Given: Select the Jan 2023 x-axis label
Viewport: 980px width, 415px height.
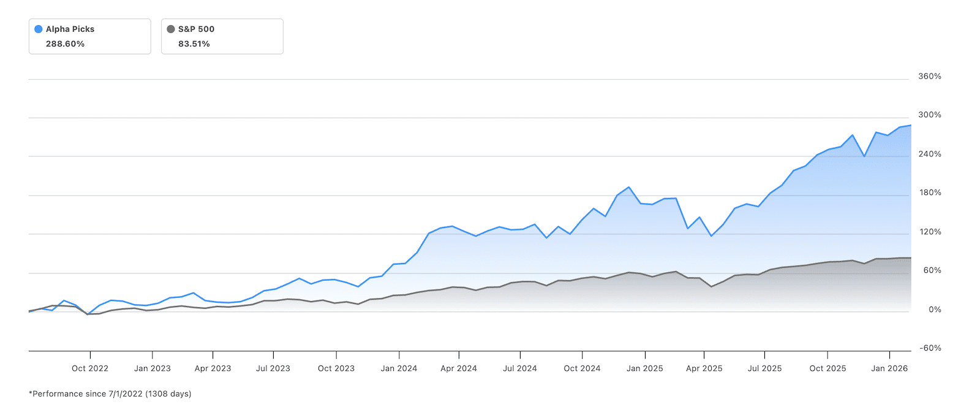Looking at the screenshot, I should (153, 368).
